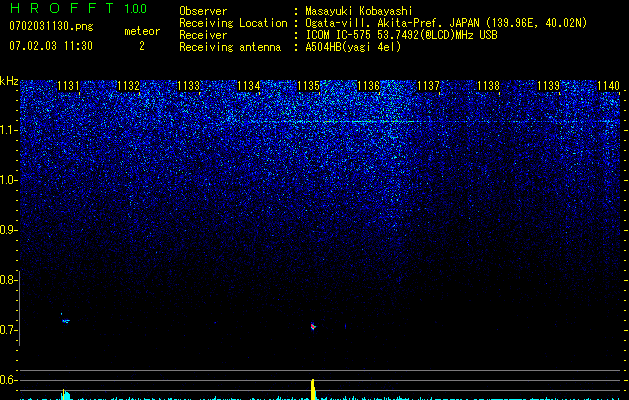Click the Observer label
The height and width of the screenshot is (400, 629).
[203, 11]
